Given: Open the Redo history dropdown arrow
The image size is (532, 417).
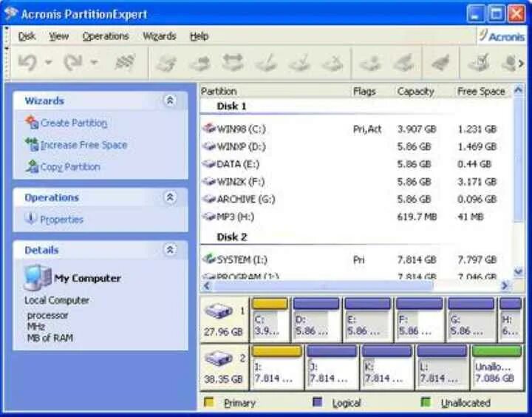Looking at the screenshot, I should point(94,63).
